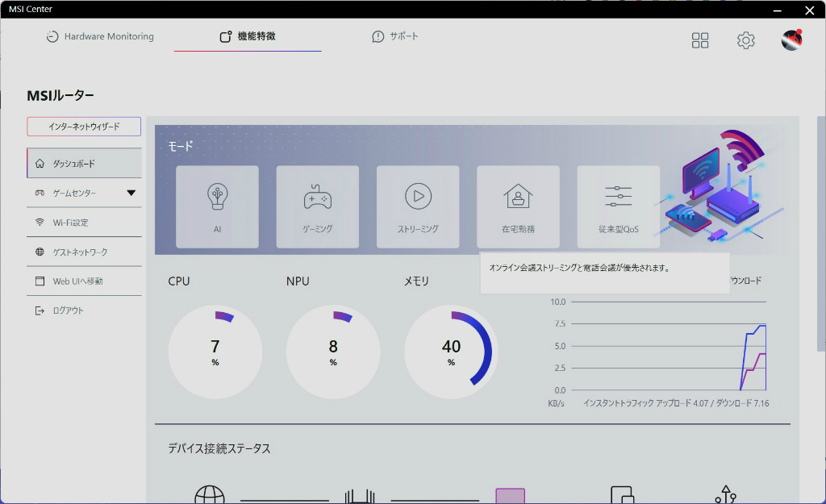Switch to サポート tab
This screenshot has height=504, width=826.
click(x=395, y=36)
